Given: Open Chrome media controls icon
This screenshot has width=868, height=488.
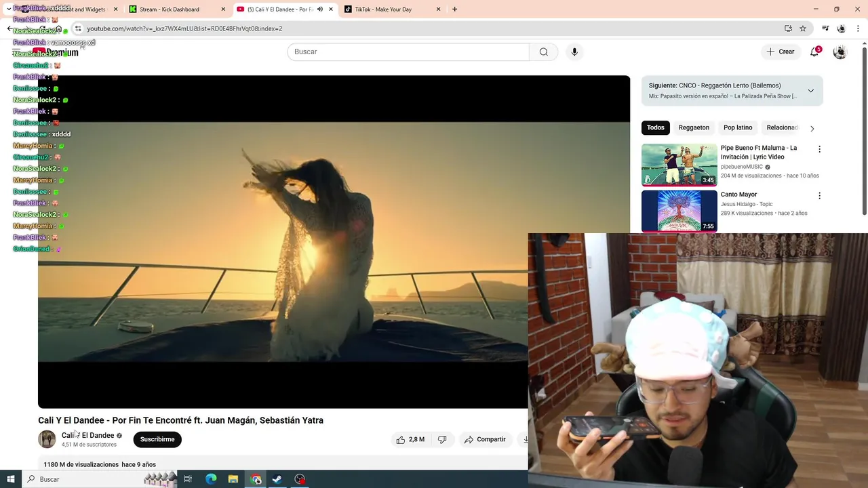Looking at the screenshot, I should [x=825, y=28].
